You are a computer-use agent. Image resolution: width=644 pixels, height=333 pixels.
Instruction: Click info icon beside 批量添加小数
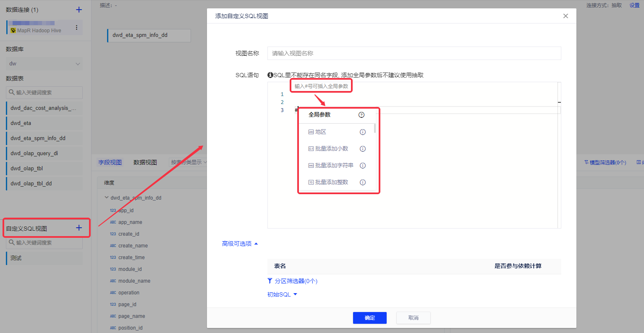click(x=363, y=149)
